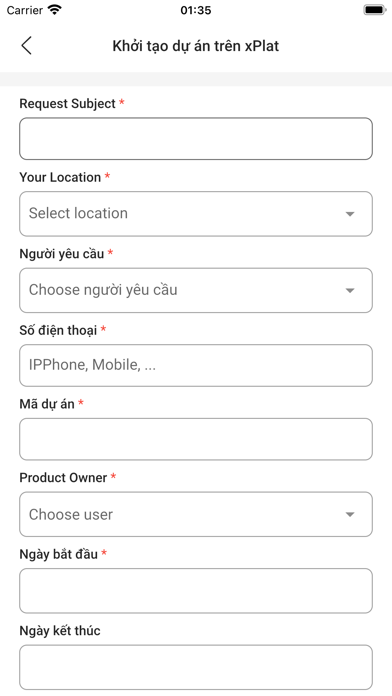Focus the Mã dự án input field
The width and height of the screenshot is (392, 696).
tap(196, 439)
